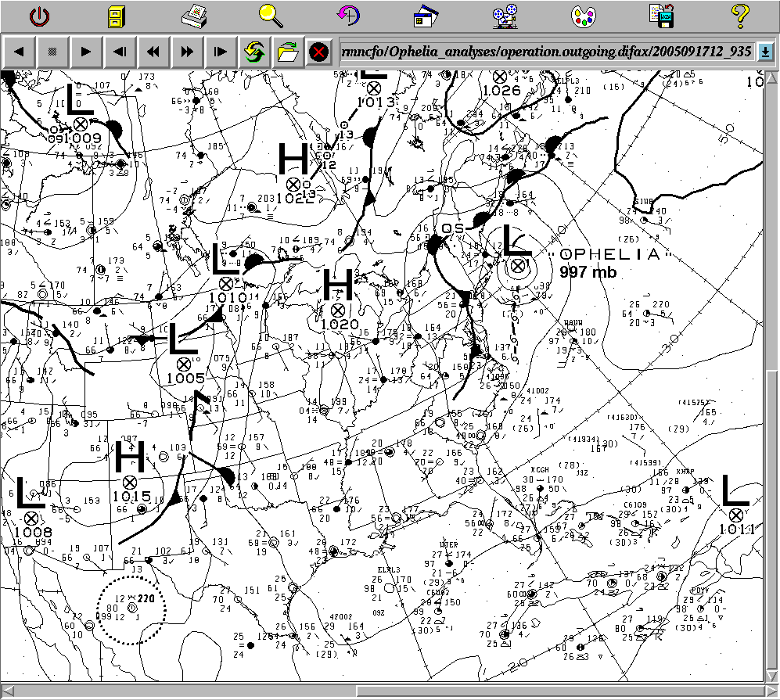Click the stop playback square button
Viewport: 780px width, 700px height.
[52, 52]
